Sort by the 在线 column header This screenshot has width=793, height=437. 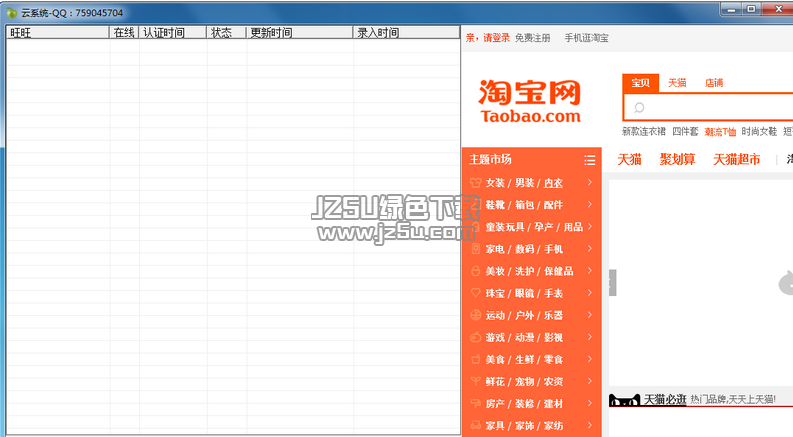click(x=124, y=33)
